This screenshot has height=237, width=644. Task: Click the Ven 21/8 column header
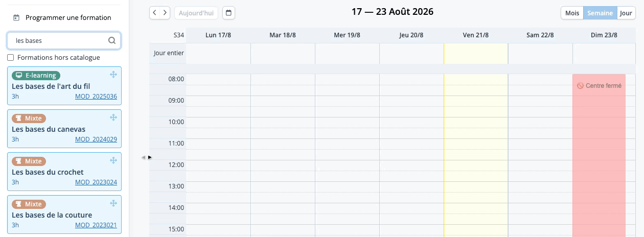tap(476, 35)
